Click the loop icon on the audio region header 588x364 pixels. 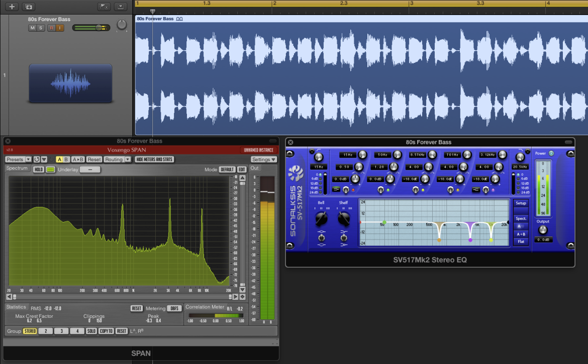pos(179,19)
